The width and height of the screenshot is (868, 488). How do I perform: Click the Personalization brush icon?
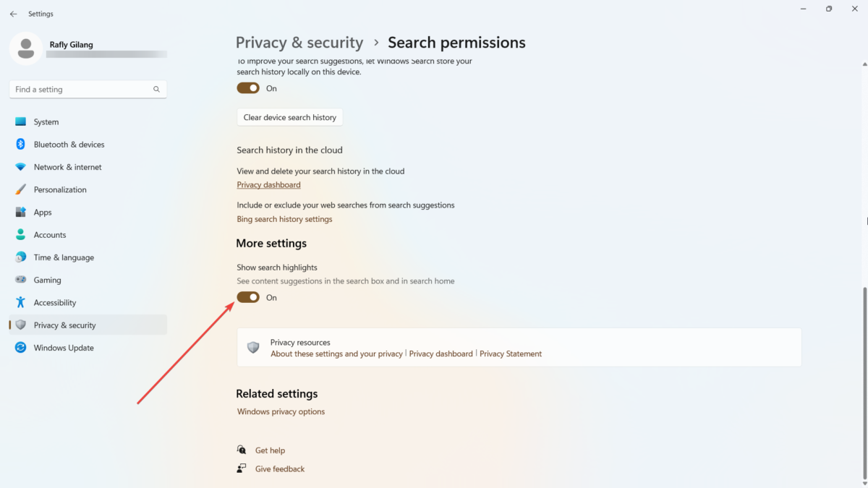pos(21,189)
